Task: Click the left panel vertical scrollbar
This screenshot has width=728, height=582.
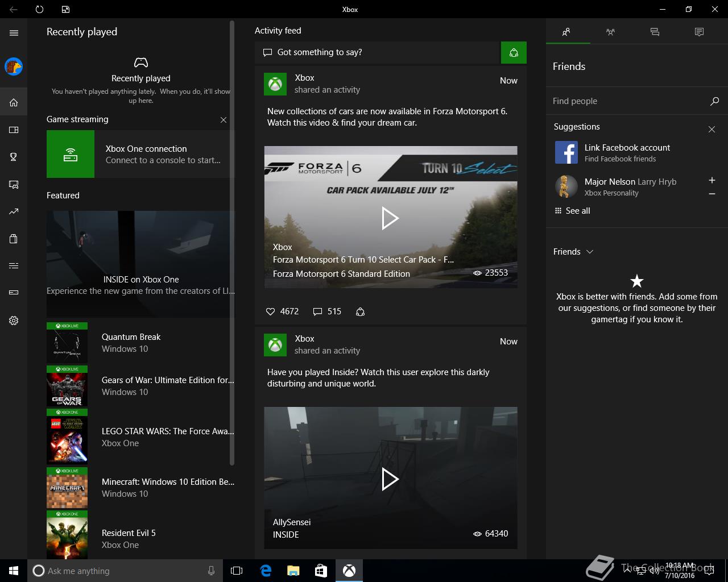Action: (x=232, y=244)
